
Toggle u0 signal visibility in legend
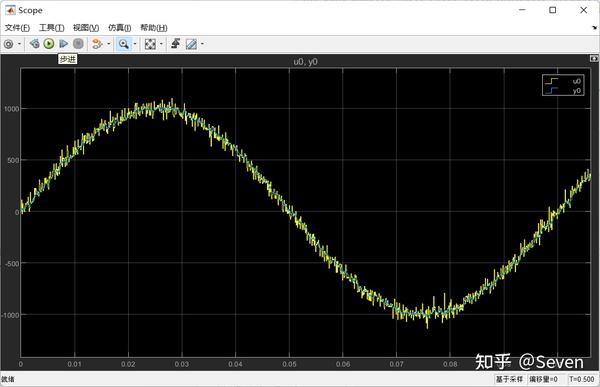(563, 81)
